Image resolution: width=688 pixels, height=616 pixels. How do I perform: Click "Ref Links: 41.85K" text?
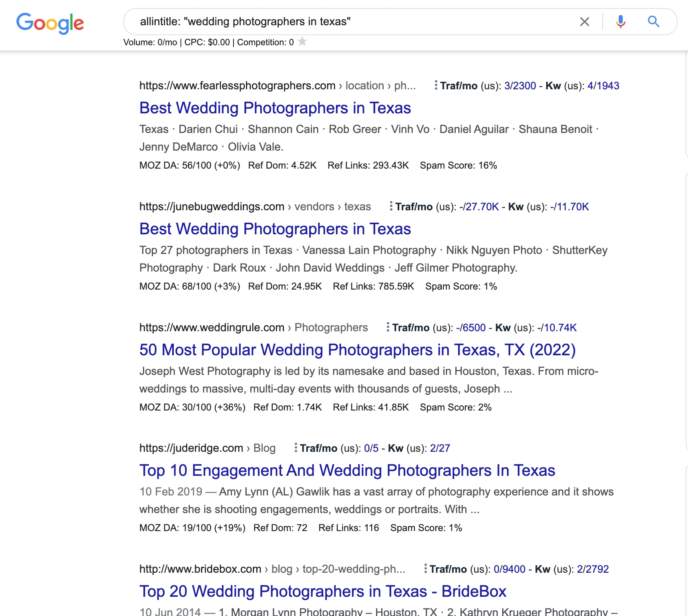[x=371, y=407]
